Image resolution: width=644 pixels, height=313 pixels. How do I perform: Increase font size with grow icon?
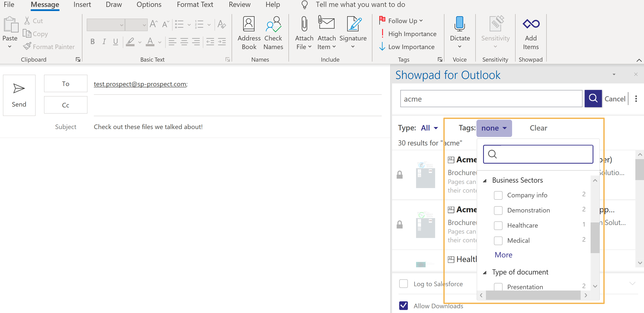point(154,24)
